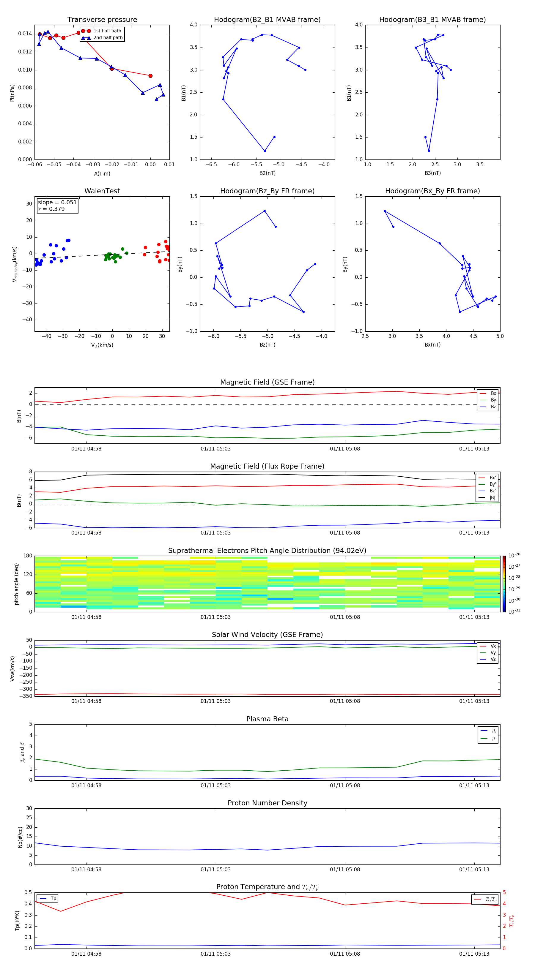Click '01/11 05:13' under the temperature plot

pyautogui.click(x=474, y=954)
